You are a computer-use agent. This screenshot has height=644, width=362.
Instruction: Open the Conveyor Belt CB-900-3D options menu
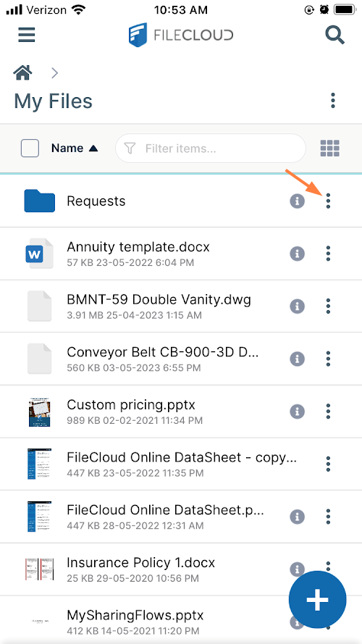point(328,359)
